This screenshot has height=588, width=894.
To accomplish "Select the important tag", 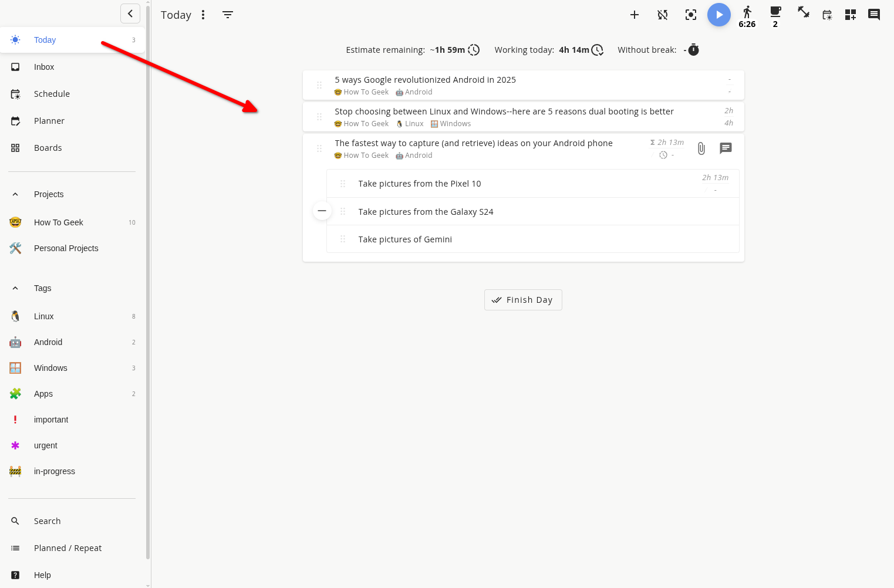I will 73,420.
